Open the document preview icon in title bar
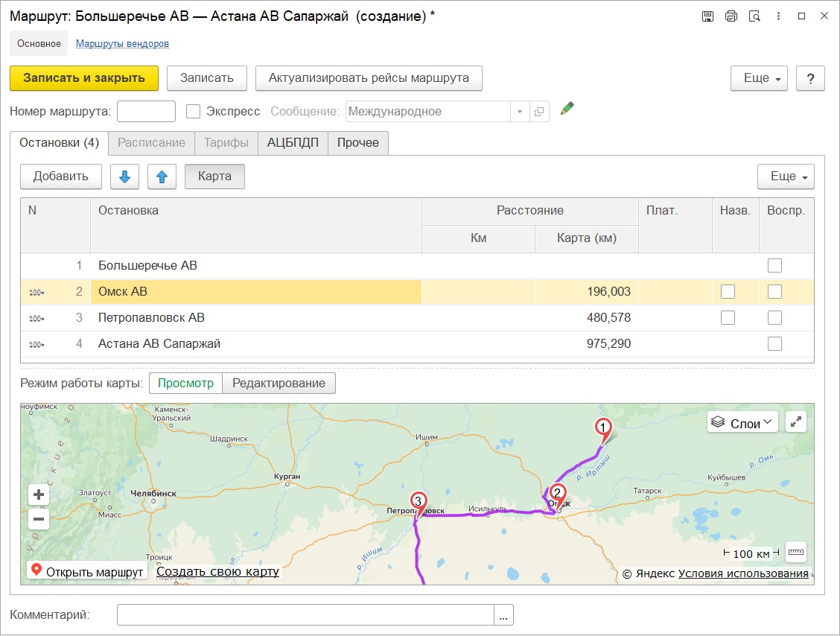 pyautogui.click(x=754, y=16)
